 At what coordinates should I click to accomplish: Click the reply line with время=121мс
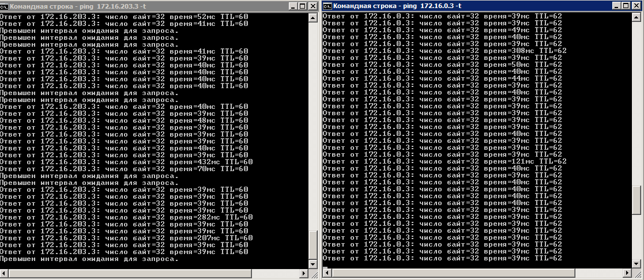point(445,161)
